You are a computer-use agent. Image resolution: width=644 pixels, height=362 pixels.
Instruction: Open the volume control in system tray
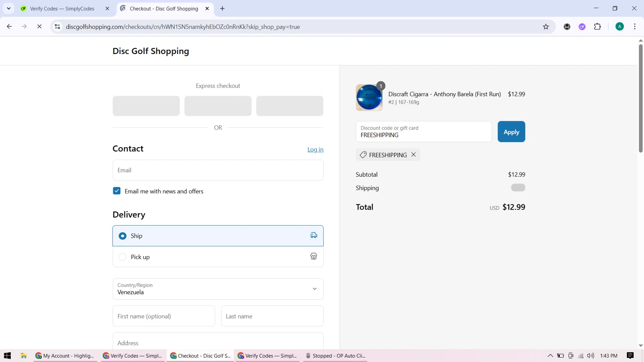click(x=591, y=356)
